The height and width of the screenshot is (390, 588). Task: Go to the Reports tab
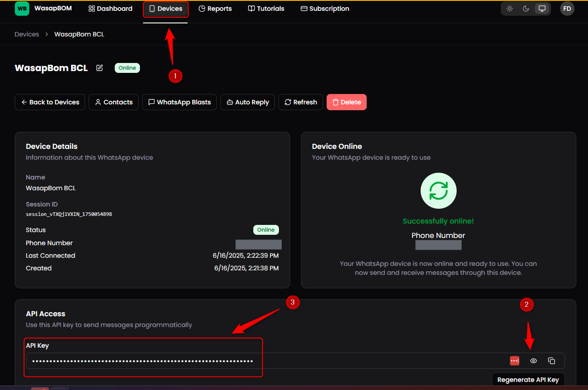point(215,9)
